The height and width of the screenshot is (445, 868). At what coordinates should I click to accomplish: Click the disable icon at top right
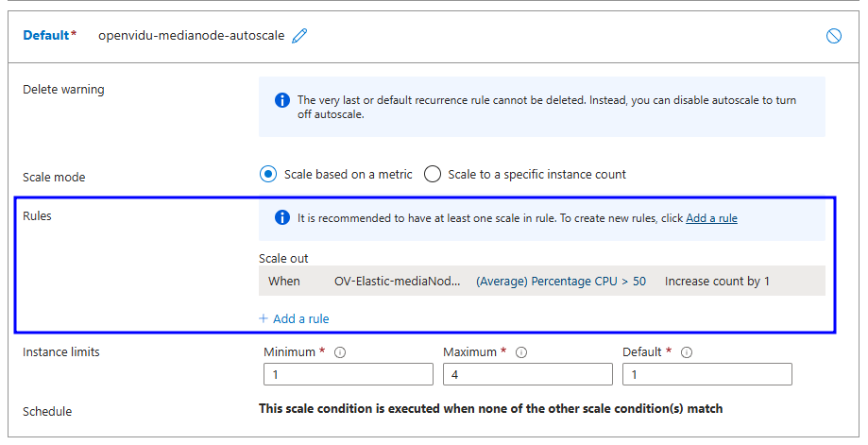pyautogui.click(x=833, y=36)
